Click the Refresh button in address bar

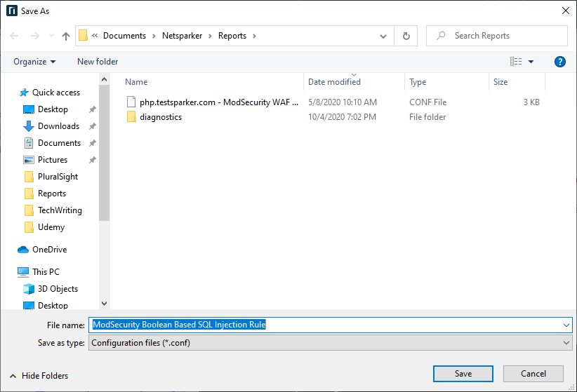pyautogui.click(x=406, y=36)
